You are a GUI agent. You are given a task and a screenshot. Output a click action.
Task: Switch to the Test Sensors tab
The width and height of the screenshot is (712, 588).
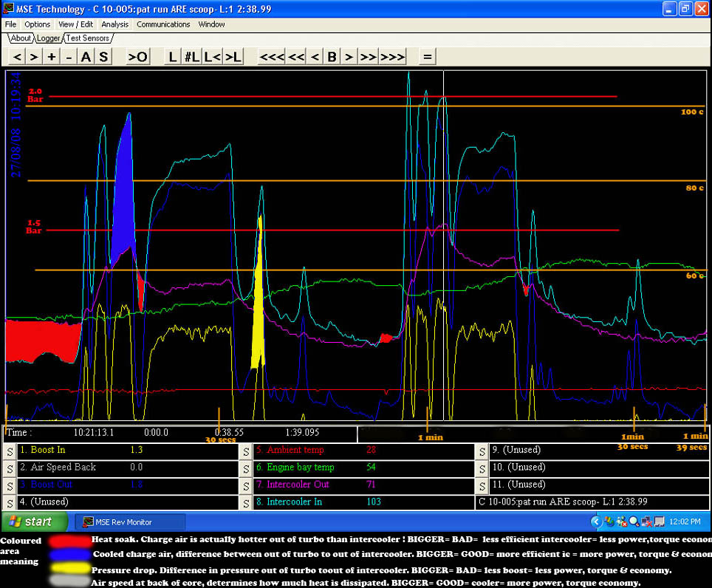(88, 38)
